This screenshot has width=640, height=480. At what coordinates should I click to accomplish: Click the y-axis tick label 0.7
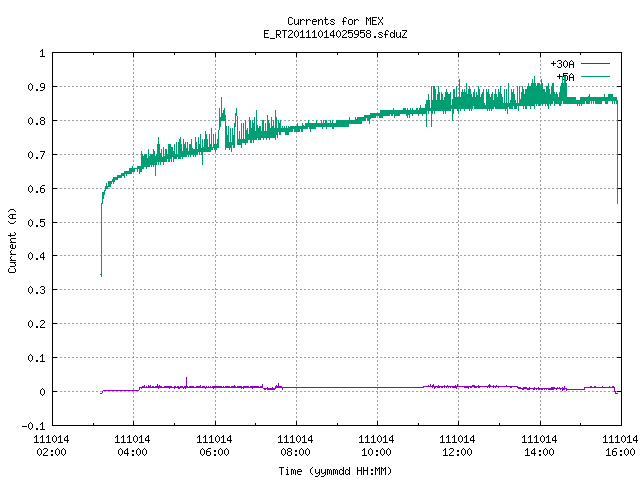[36, 155]
